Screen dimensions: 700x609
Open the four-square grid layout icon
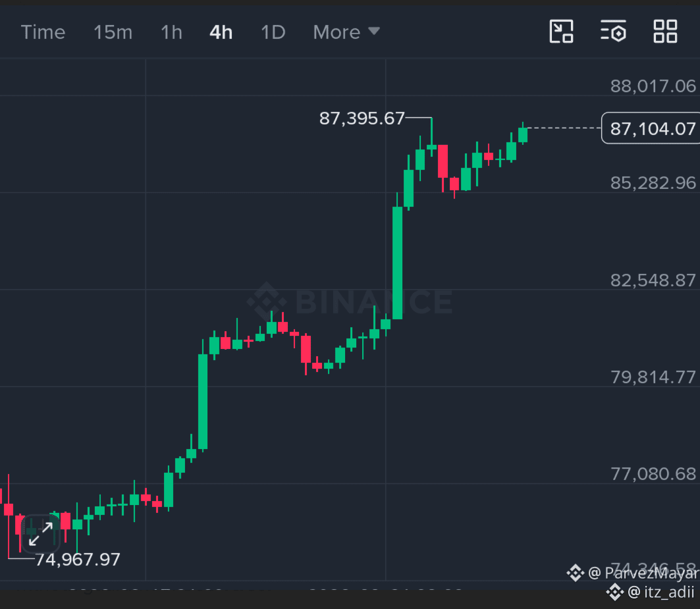(x=665, y=31)
